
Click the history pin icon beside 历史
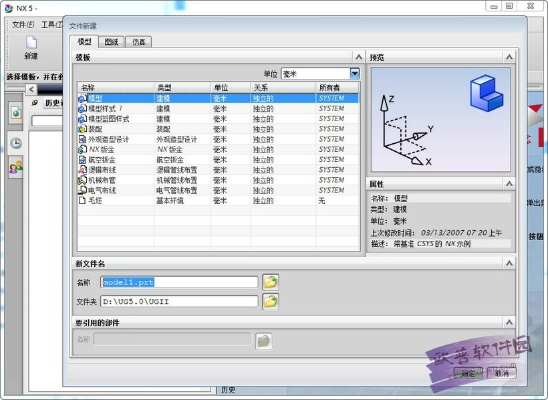35,103
